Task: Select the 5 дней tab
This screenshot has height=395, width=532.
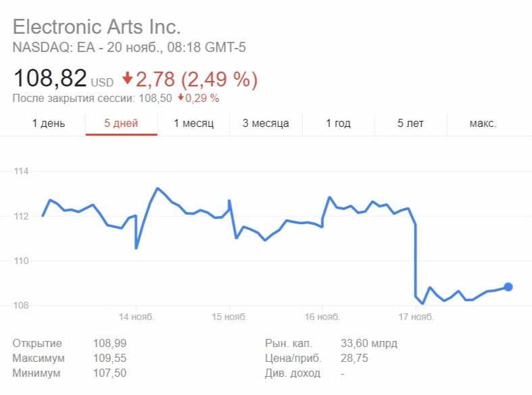Action: tap(121, 124)
